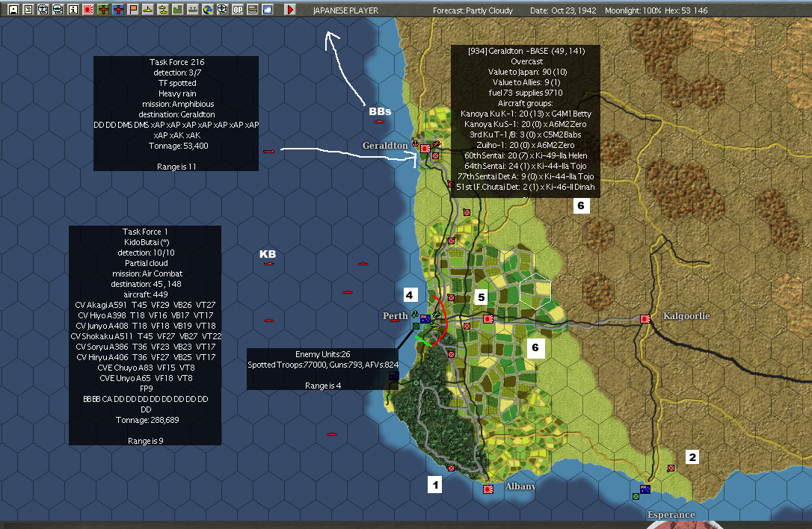
Task: Click the 'Hex: 53 146' status text
Action: 686,10
